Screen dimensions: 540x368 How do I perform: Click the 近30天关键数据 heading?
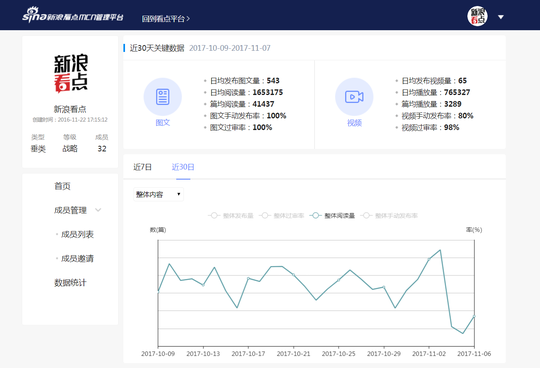pyautogui.click(x=157, y=48)
